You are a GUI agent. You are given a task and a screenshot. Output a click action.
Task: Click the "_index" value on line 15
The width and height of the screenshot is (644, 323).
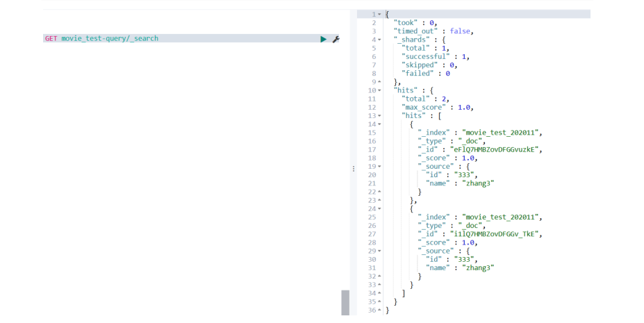coord(502,133)
